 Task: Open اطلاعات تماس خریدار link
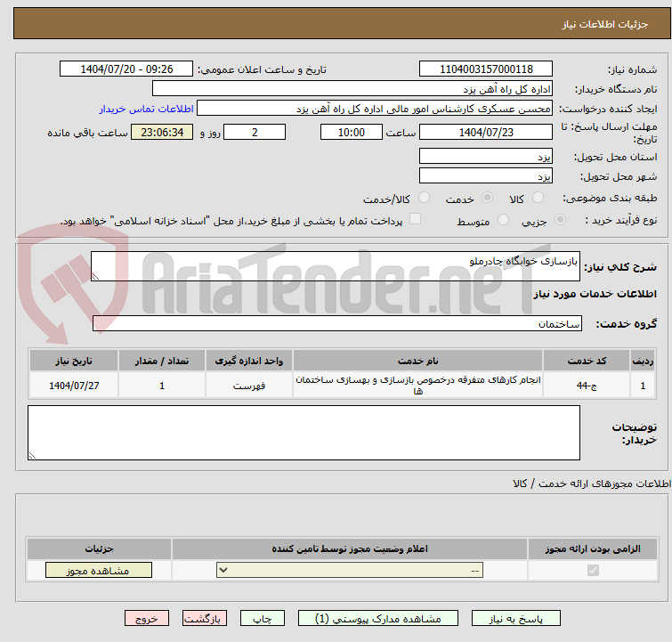click(147, 109)
